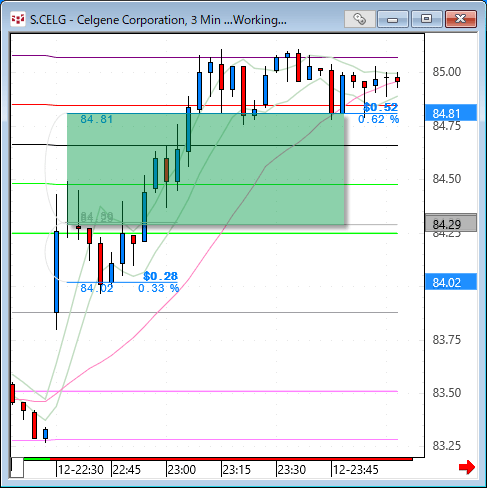Click the green shaded range rectangle
Screen dimensions: 487x488
206,169
